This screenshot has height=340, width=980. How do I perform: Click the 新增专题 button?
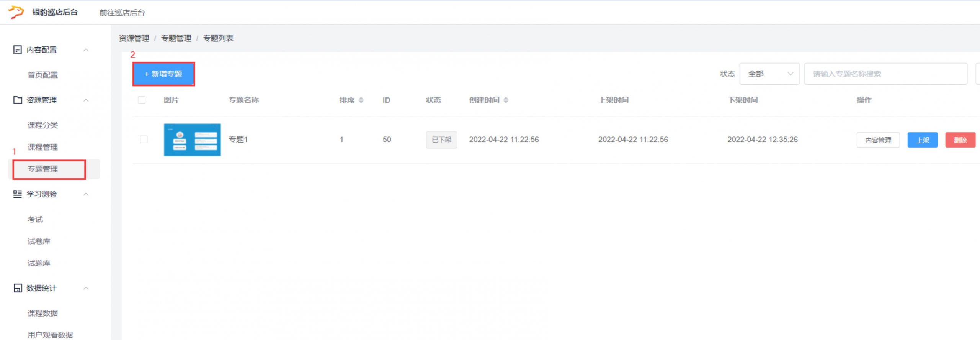163,74
